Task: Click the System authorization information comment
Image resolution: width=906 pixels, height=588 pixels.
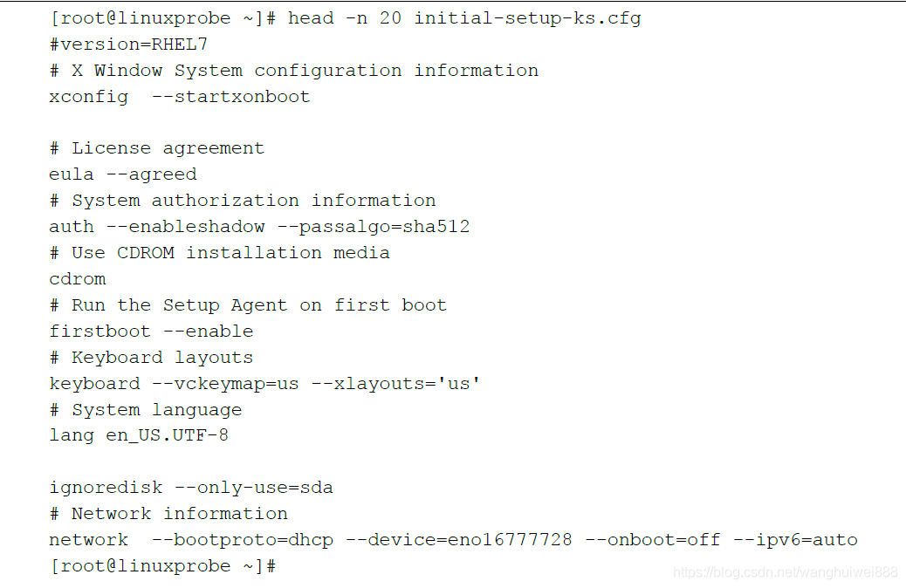Action: 243,201
